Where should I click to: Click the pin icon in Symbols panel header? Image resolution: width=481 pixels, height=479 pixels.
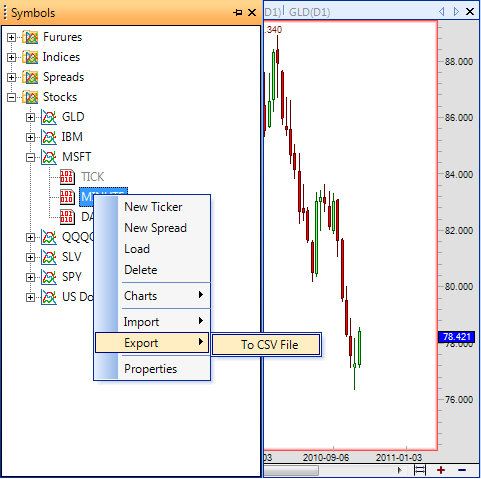(238, 13)
